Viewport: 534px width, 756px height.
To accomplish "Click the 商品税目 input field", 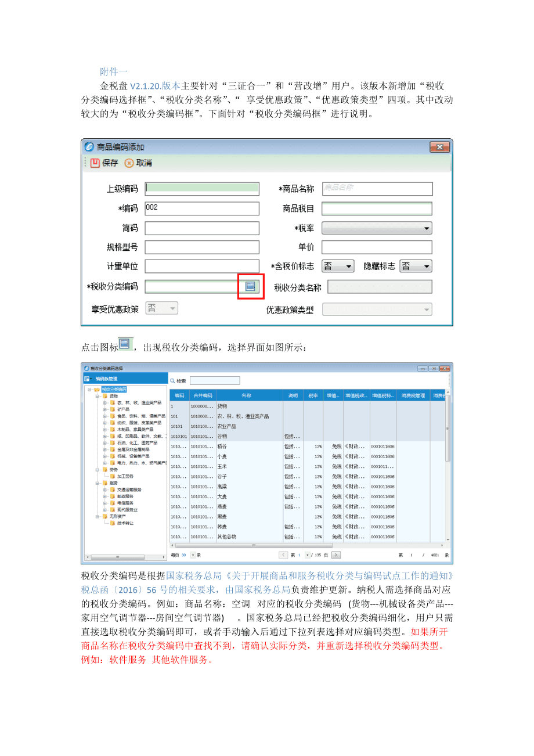I will coord(377,208).
